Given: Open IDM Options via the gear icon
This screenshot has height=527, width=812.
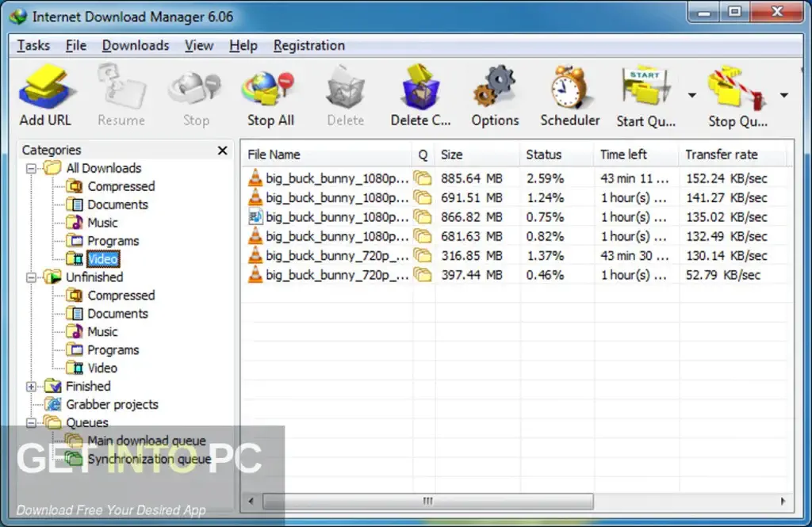Looking at the screenshot, I should click(x=494, y=89).
